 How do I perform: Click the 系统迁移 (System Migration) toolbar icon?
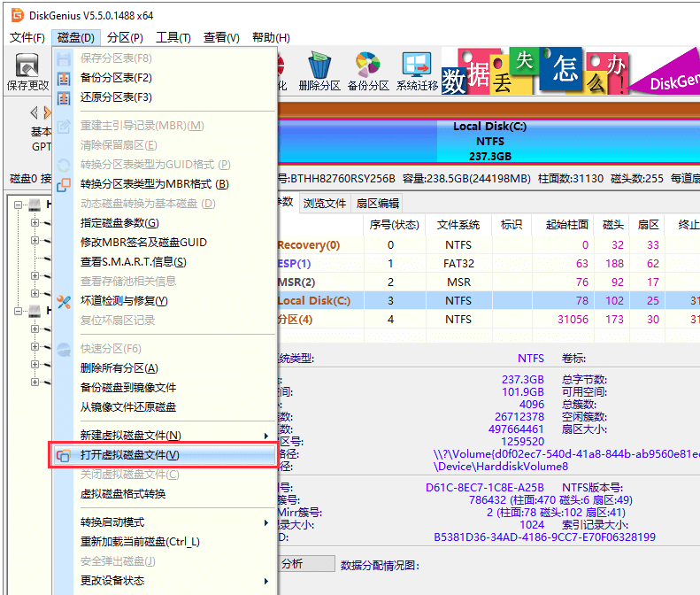point(417,66)
